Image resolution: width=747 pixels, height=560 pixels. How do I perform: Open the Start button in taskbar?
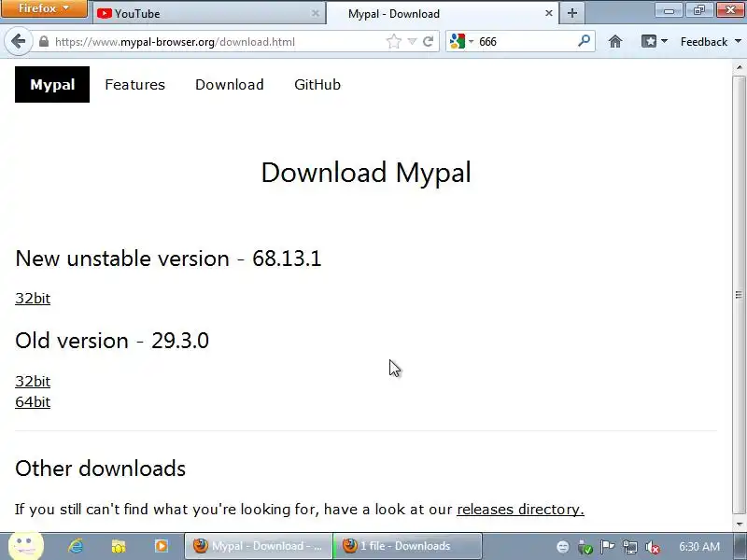click(26, 546)
